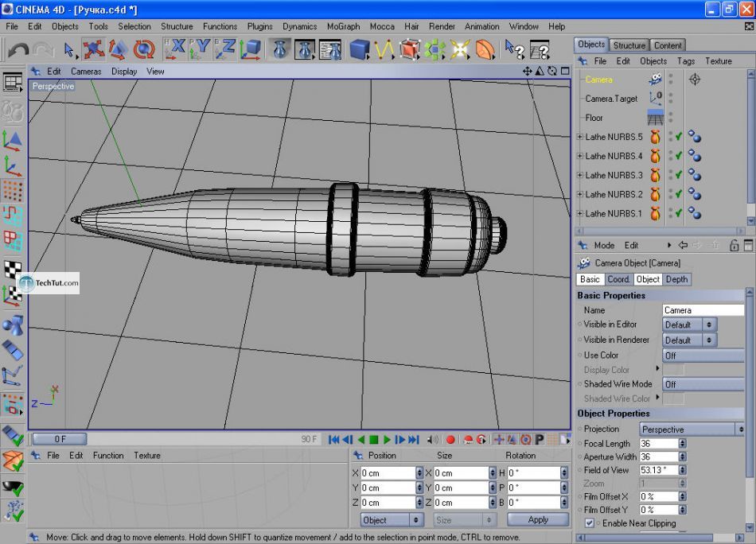Click the light object icon in toolbar
This screenshot has height=544, width=756.
pyautogui.click(x=459, y=49)
